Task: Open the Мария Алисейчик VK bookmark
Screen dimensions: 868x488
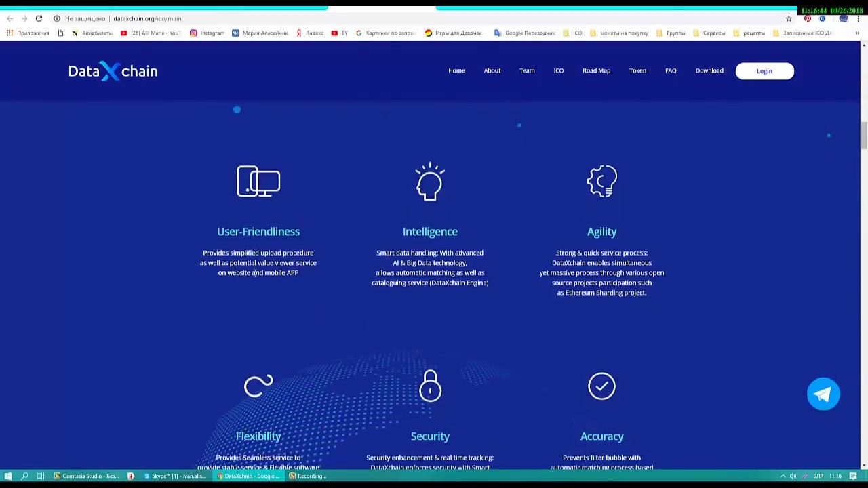Action: pyautogui.click(x=260, y=33)
